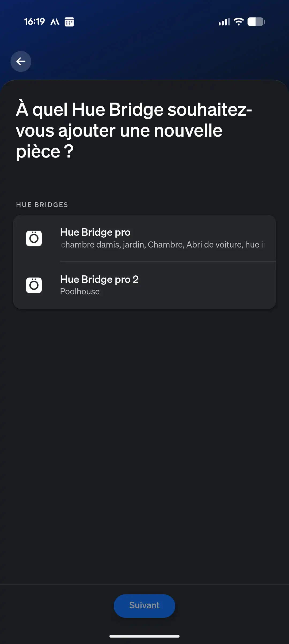
Task: Tap the Hue Bridge pro device icon
Action: (x=34, y=238)
